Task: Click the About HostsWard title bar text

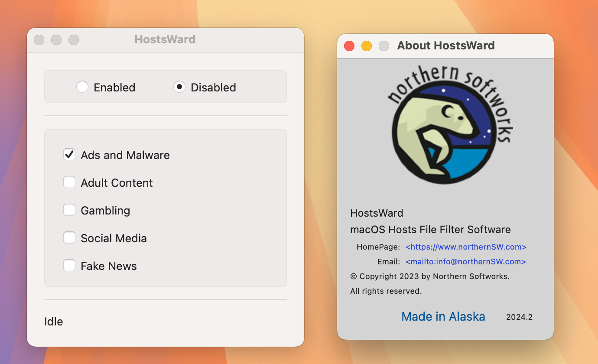Action: point(446,45)
